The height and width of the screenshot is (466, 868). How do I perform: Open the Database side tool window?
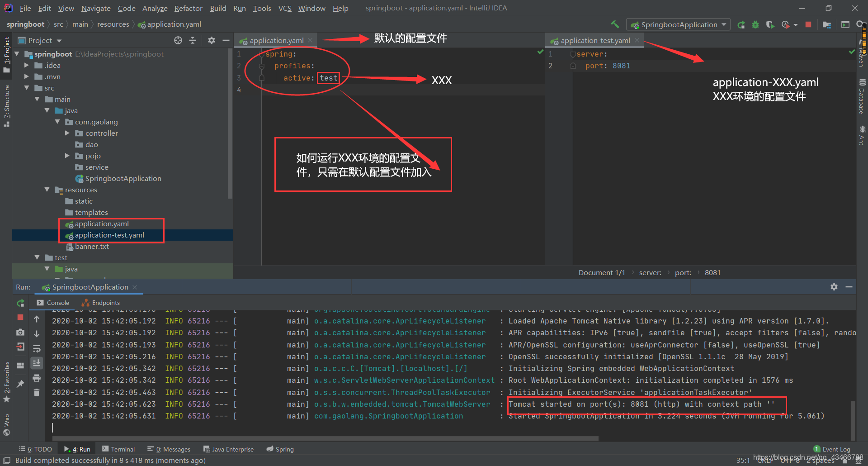click(x=862, y=96)
